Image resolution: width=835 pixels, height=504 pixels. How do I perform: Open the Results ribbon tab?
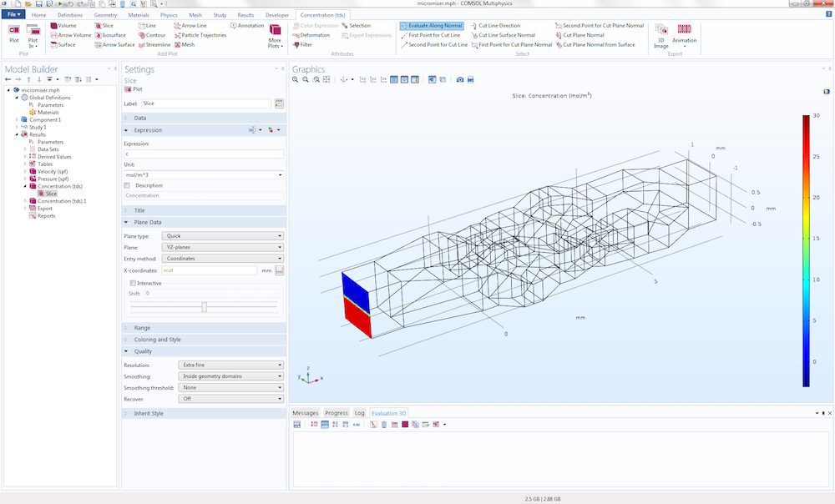pyautogui.click(x=245, y=15)
